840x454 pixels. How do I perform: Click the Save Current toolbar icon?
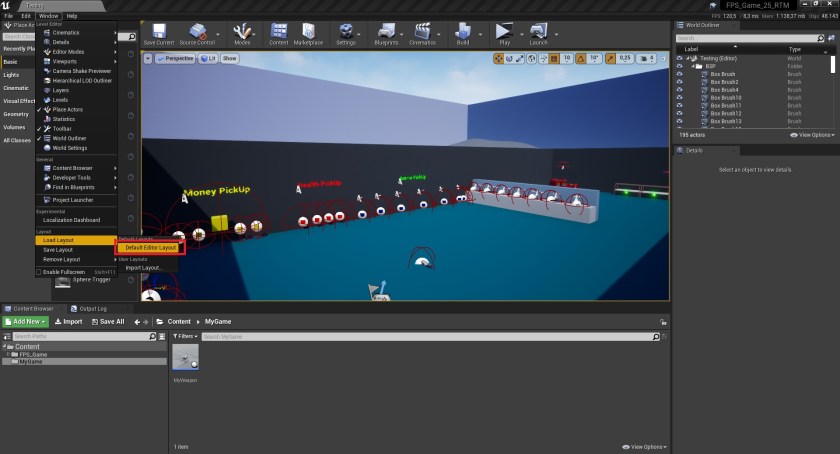(160, 34)
